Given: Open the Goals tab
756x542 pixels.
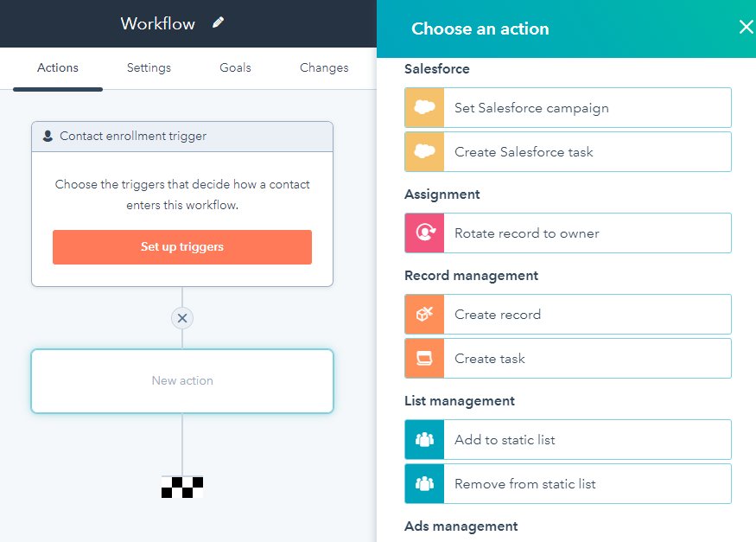Looking at the screenshot, I should click(235, 68).
